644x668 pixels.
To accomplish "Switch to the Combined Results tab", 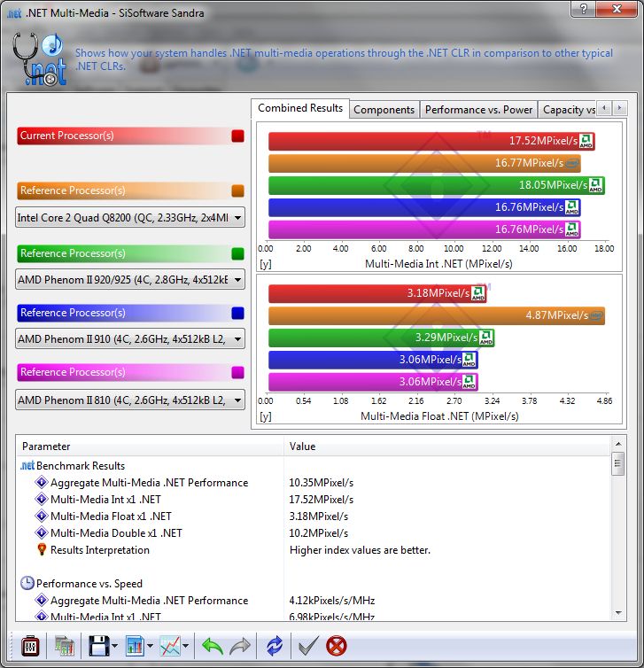I will click(299, 108).
